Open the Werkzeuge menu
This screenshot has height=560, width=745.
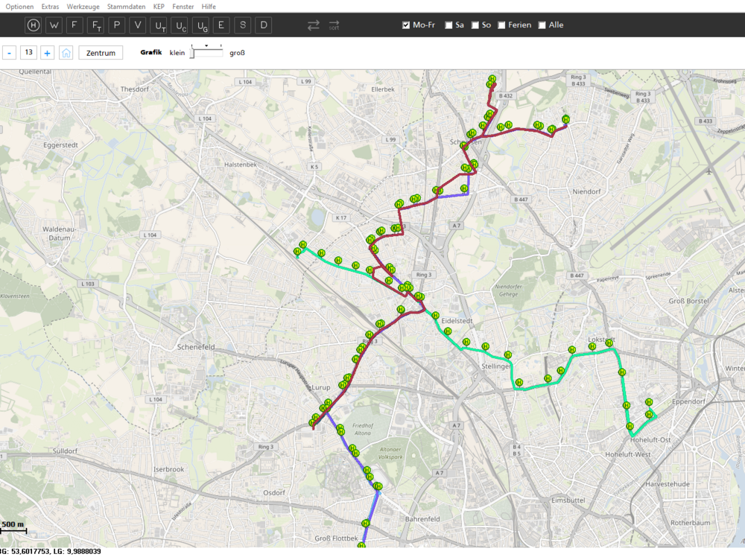click(x=83, y=6)
